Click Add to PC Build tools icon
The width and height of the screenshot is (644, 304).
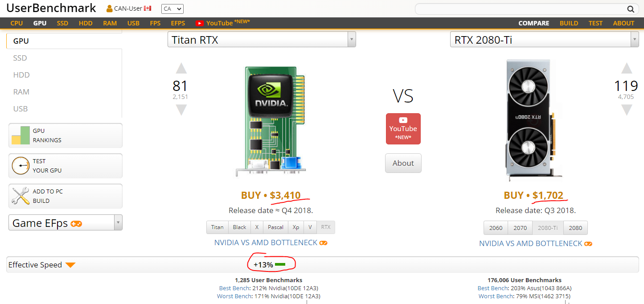(21, 196)
